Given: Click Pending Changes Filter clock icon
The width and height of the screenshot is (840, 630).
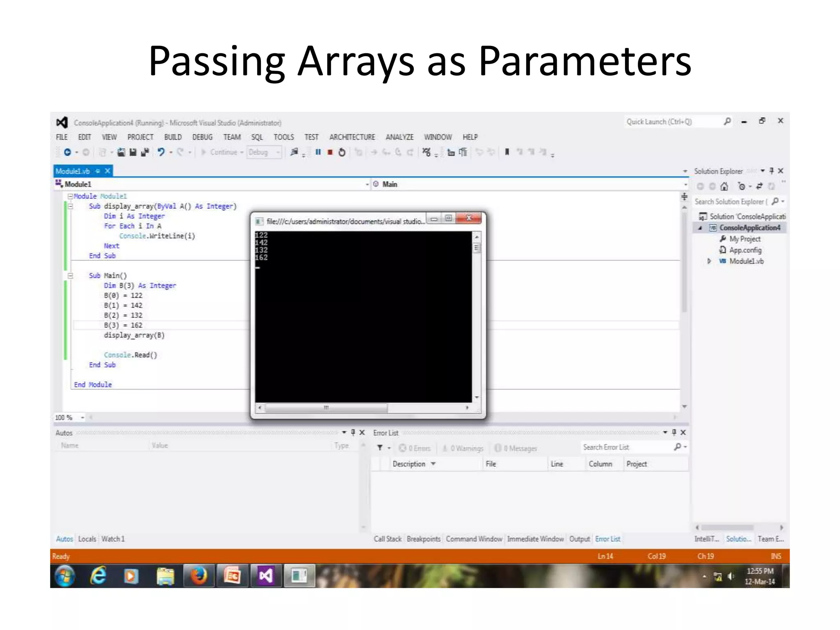Looking at the screenshot, I should pos(742,186).
